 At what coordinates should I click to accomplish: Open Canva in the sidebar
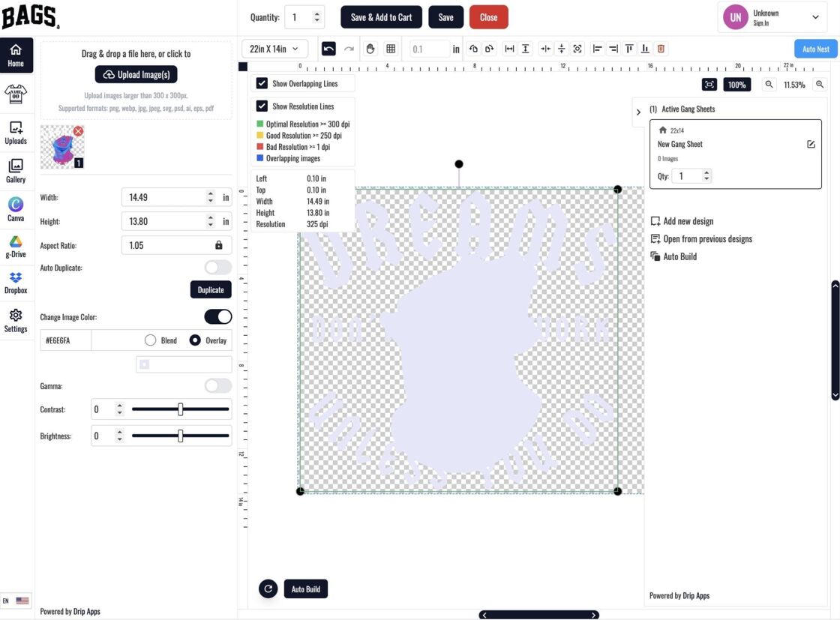click(16, 209)
